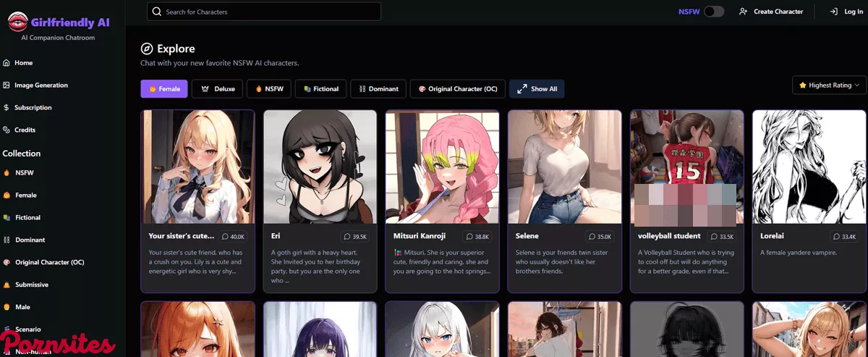This screenshot has width=868, height=357.
Task: Click the magnifier icon in the search bar
Action: 157,12
